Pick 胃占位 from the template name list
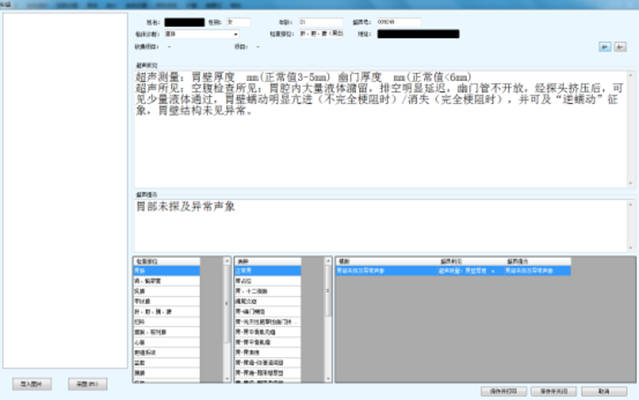 click(x=265, y=281)
